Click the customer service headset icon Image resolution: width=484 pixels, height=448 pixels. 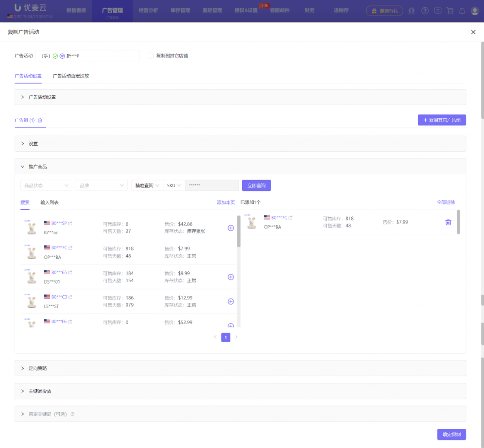(x=411, y=11)
